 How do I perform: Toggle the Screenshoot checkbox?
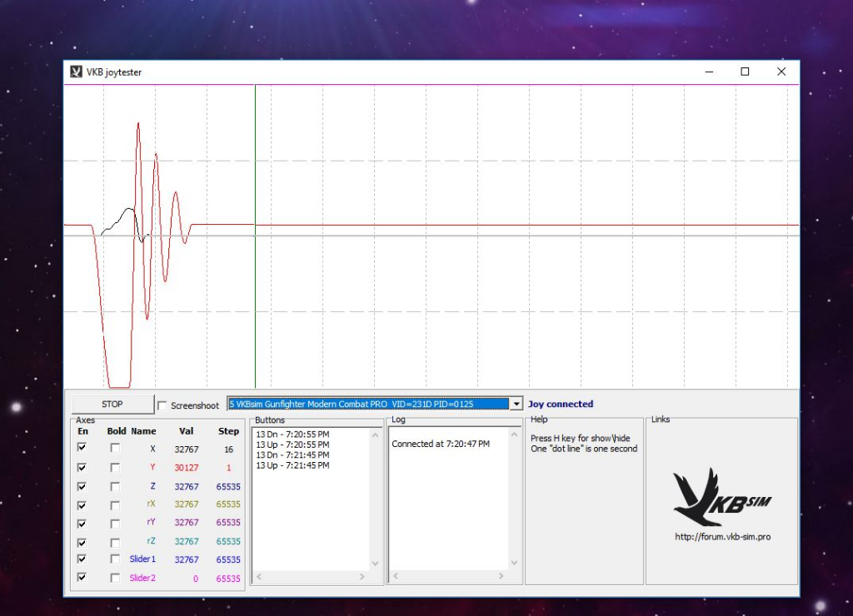click(x=162, y=405)
